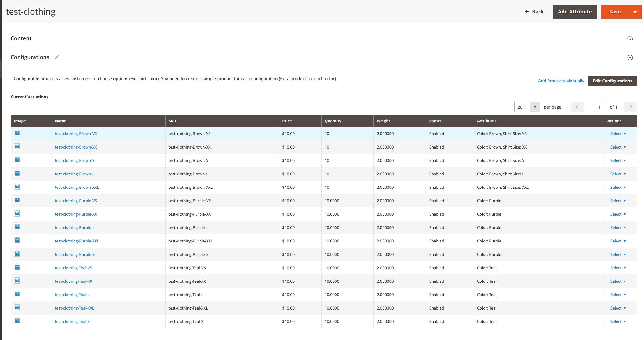Image resolution: width=644 pixels, height=340 pixels.
Task: Open the Select dropdown for test-clothing-Brown-S
Action: point(618,160)
